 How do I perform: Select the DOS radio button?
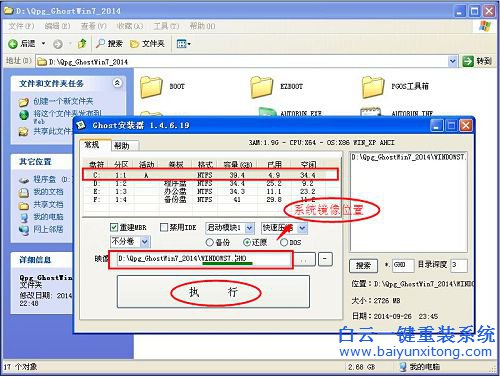(x=284, y=242)
